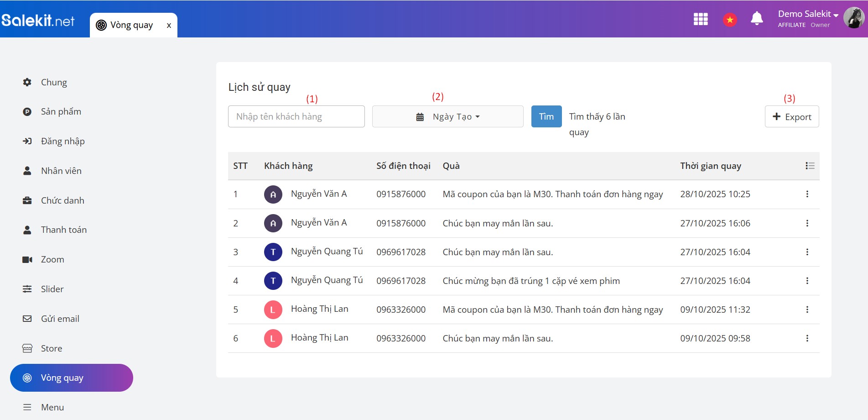The image size is (868, 420).
Task: Click the user profile avatar
Action: click(x=853, y=18)
